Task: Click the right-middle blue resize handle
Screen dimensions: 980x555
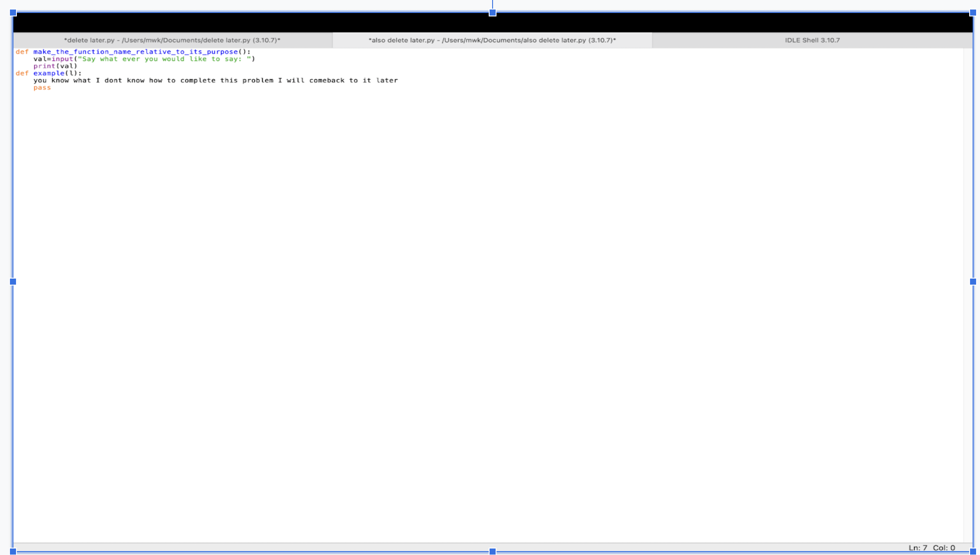Action: [972, 282]
